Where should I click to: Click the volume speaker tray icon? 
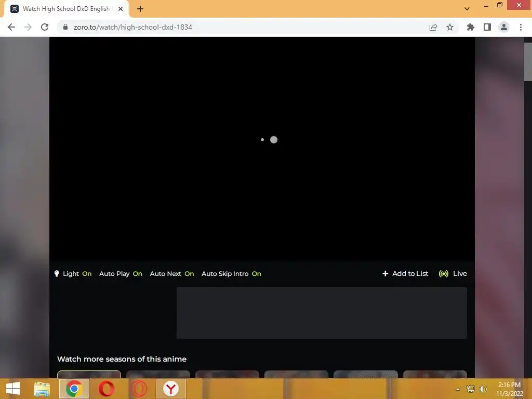click(x=483, y=389)
